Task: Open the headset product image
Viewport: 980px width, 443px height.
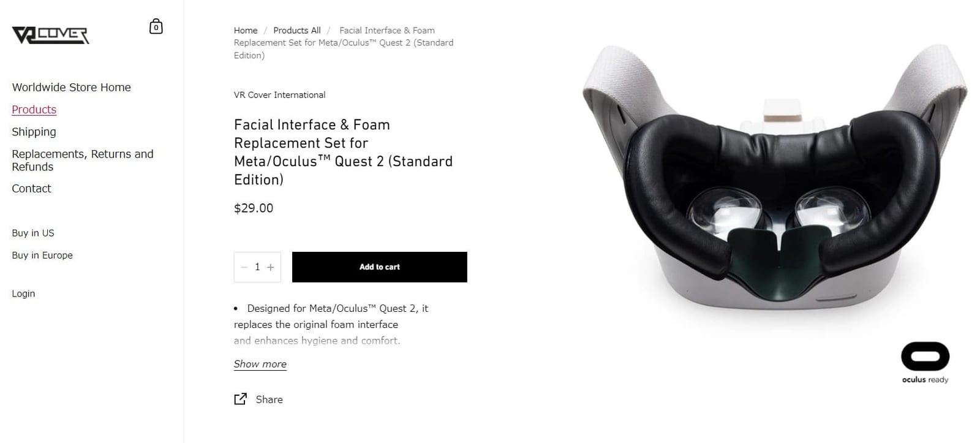Action: pyautogui.click(x=774, y=178)
